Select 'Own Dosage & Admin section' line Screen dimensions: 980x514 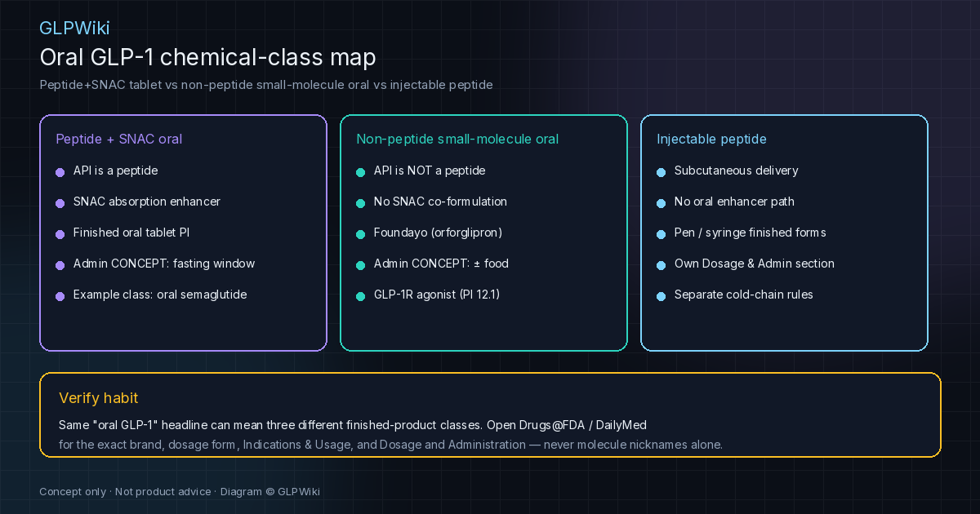click(x=755, y=264)
